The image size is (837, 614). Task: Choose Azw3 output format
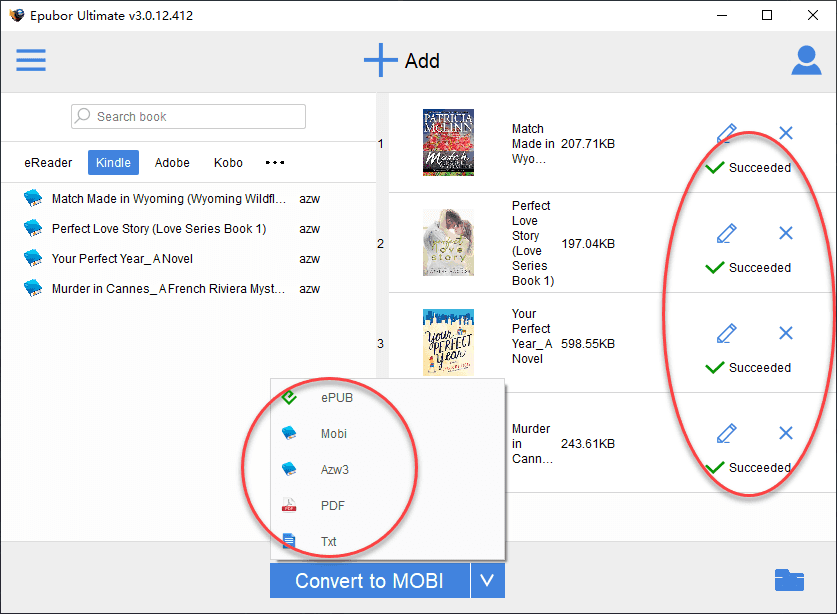[388, 470]
